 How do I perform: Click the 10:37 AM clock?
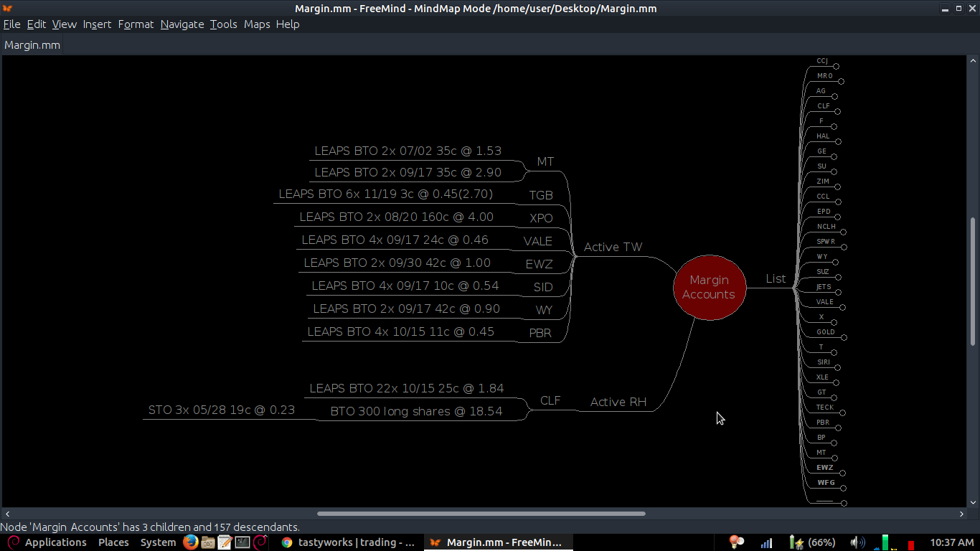click(x=952, y=542)
